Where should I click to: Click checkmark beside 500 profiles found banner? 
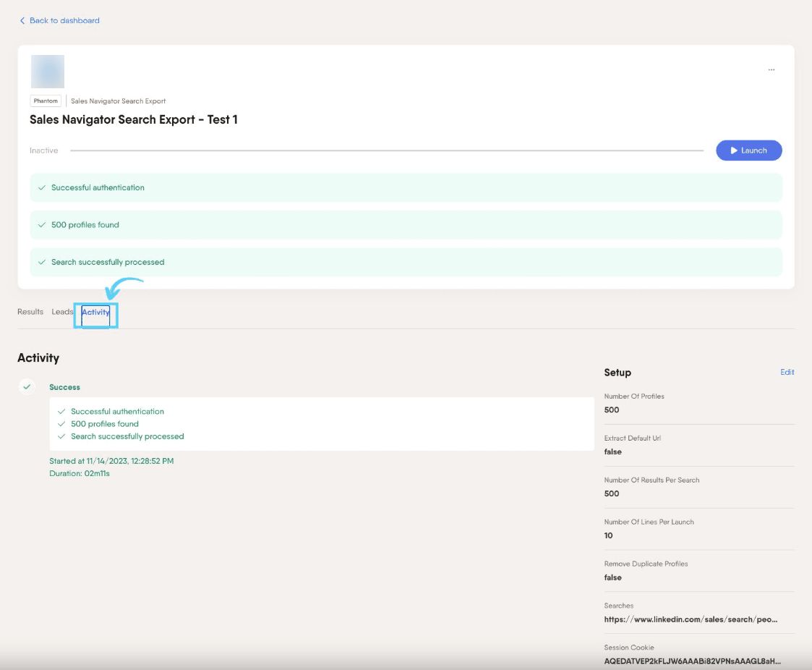click(x=42, y=225)
